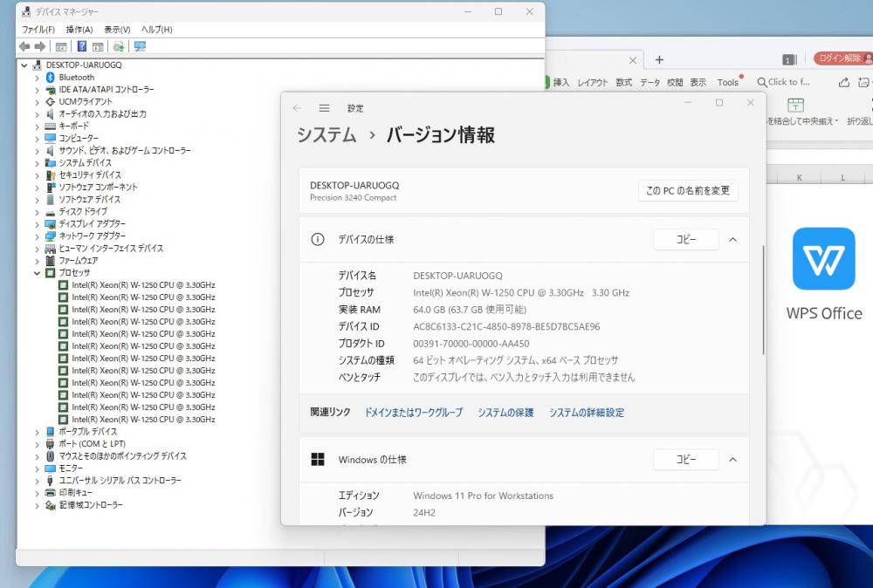873x588 pixels.
Task: Switch to the データ tab in WPS
Action: [x=650, y=82]
